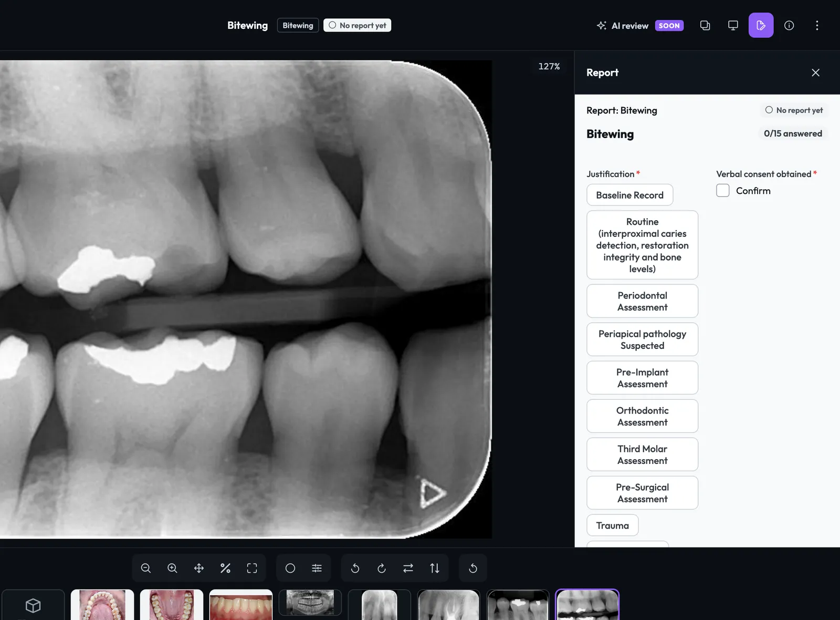Select Periodontal Assessment option

642,301
